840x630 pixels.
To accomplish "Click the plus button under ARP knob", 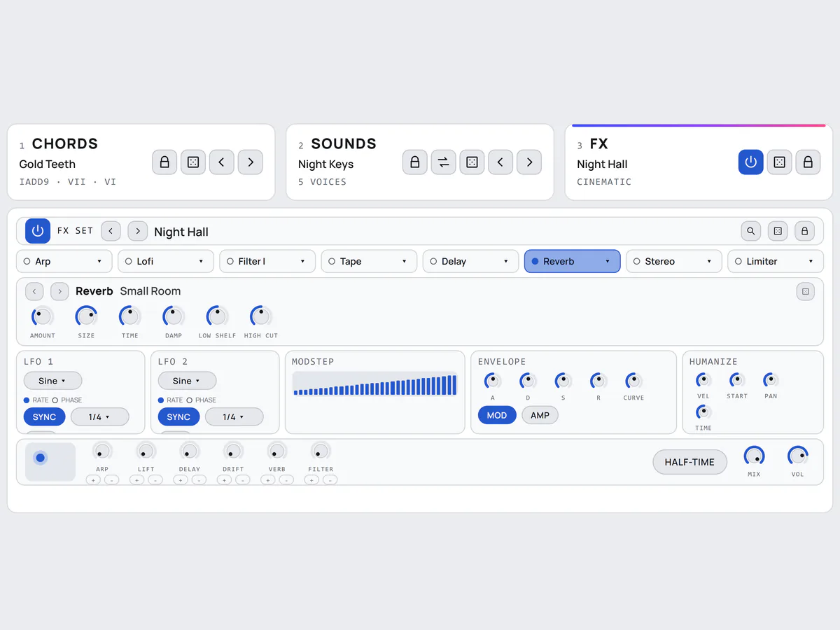I will pos(93,480).
